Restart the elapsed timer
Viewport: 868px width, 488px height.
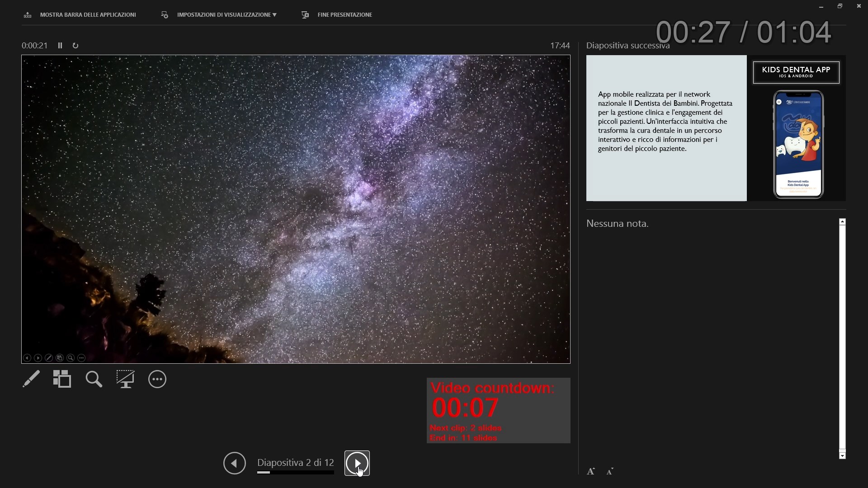pos(75,46)
